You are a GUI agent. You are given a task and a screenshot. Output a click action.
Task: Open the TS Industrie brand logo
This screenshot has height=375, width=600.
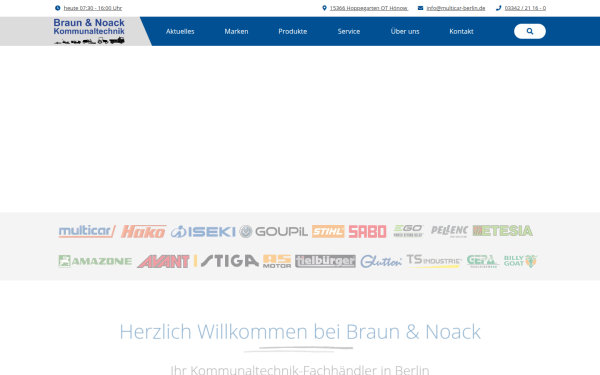pyautogui.click(x=434, y=261)
